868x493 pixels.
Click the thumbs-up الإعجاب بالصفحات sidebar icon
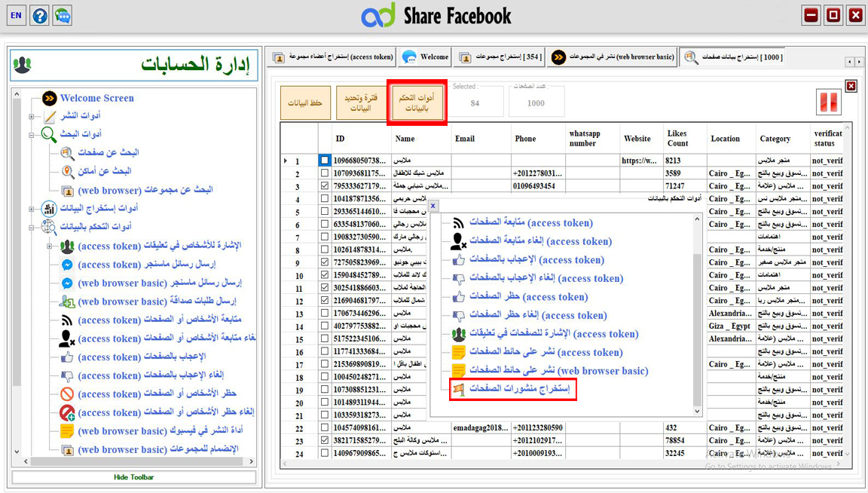coord(67,357)
